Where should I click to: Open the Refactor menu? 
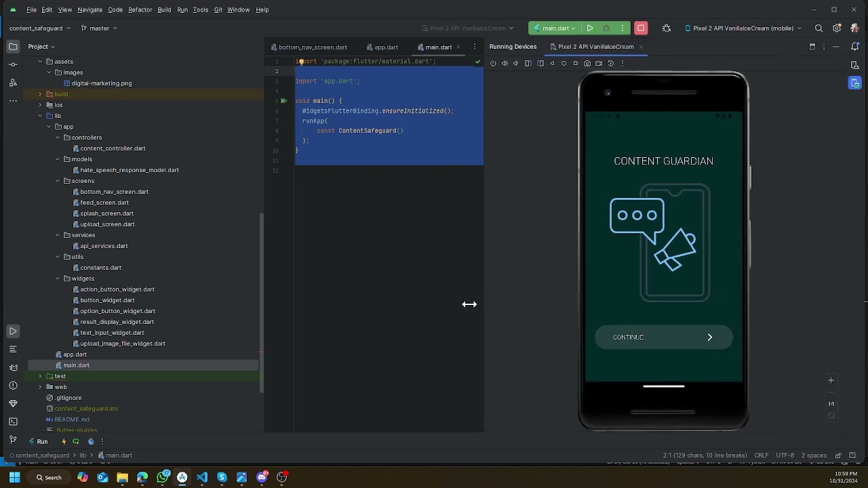point(140,9)
